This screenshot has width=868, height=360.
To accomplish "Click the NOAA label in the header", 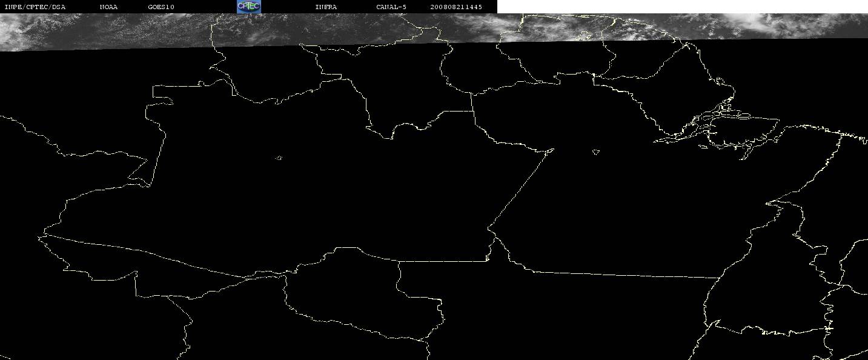I will pyautogui.click(x=108, y=7).
